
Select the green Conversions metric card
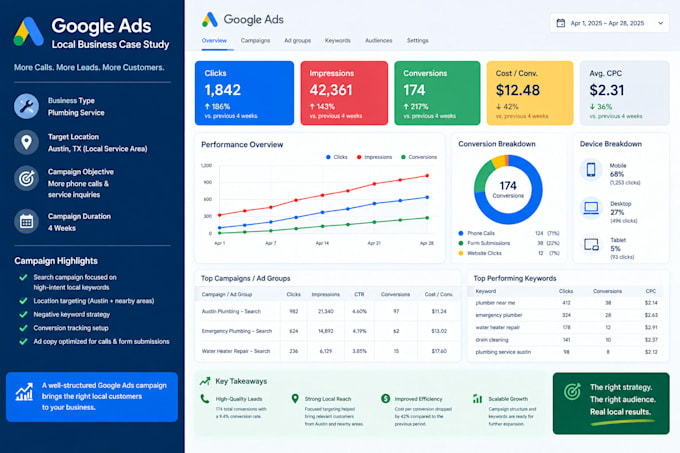pyautogui.click(x=437, y=93)
